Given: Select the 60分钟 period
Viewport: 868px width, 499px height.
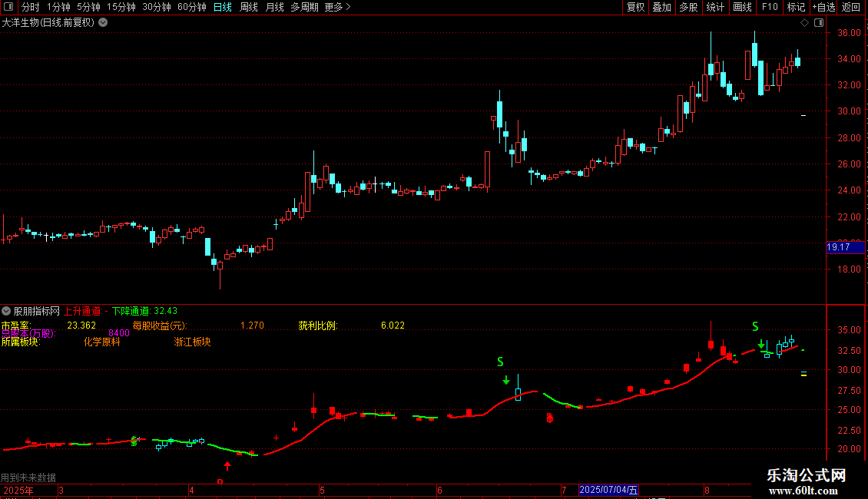Looking at the screenshot, I should pos(192,7).
